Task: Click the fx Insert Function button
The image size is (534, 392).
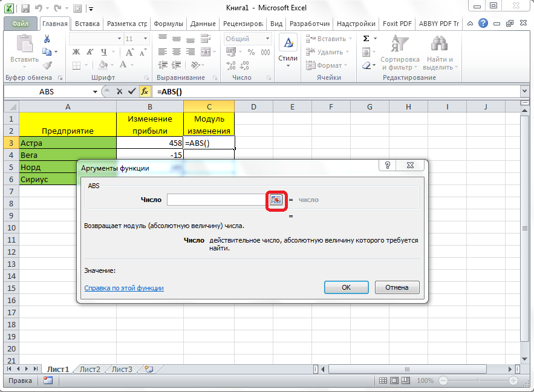Action: click(x=145, y=91)
